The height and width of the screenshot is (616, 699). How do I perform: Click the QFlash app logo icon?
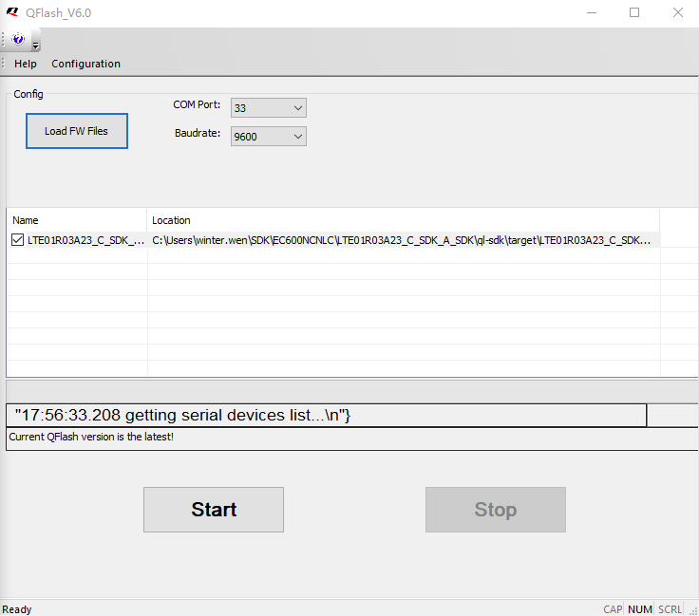pyautogui.click(x=12, y=12)
